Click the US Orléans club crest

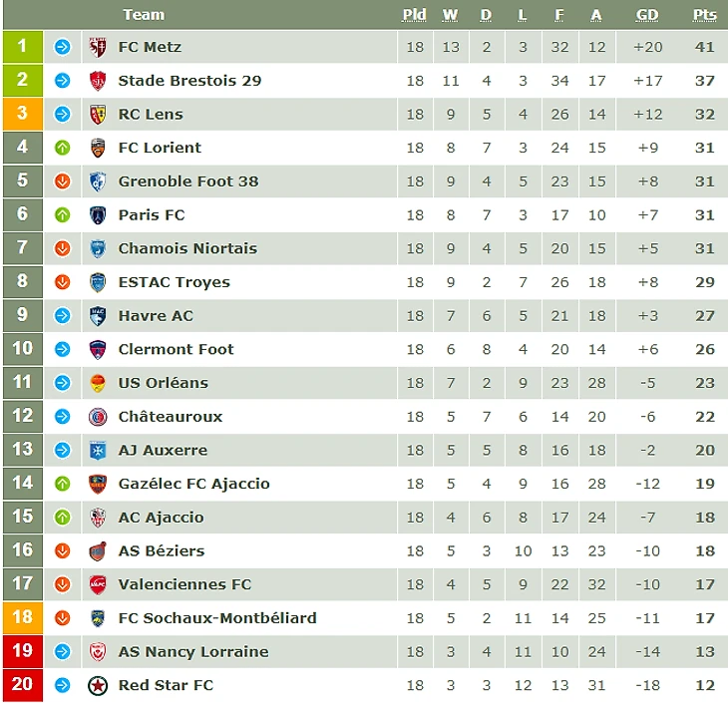[98, 383]
